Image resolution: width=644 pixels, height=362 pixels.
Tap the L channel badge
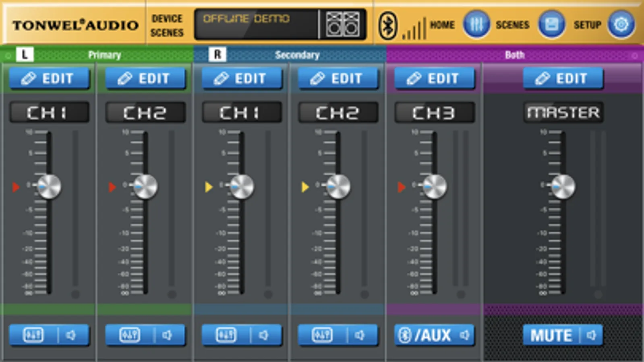(x=25, y=54)
